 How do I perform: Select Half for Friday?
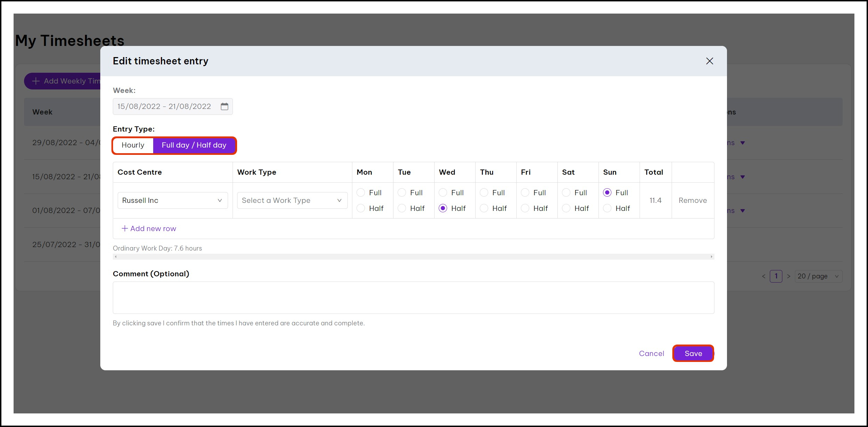[x=525, y=208]
